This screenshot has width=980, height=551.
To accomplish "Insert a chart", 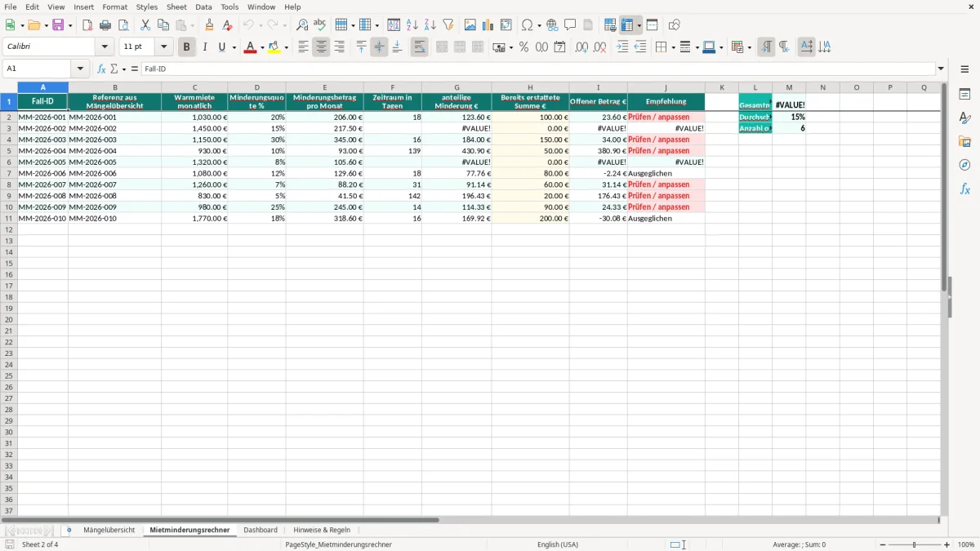I will 488,25.
